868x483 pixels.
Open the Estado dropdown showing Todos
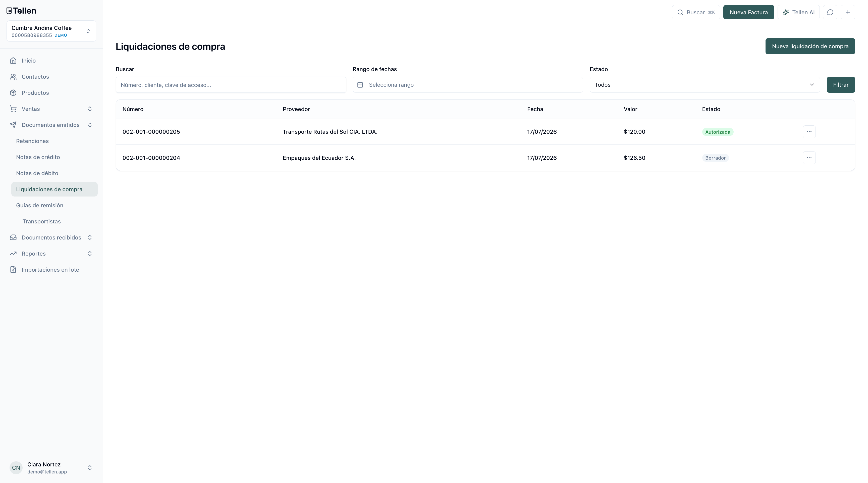704,85
